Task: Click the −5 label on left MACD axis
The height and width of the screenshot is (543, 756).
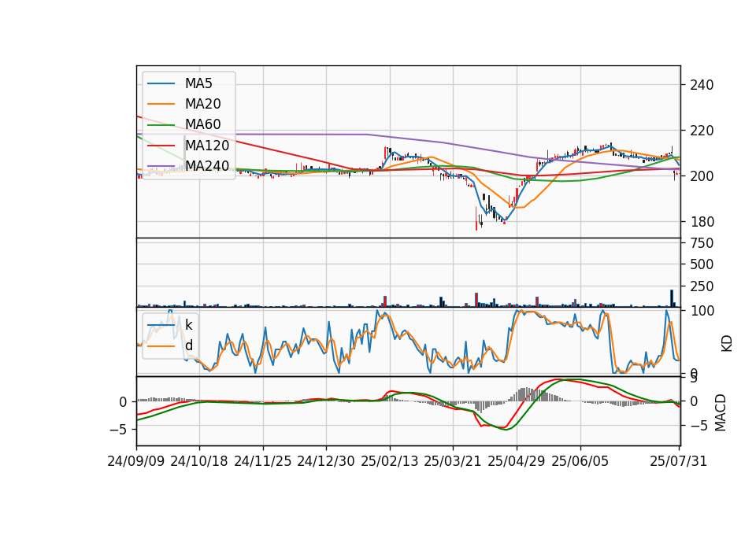Action: click(x=118, y=430)
